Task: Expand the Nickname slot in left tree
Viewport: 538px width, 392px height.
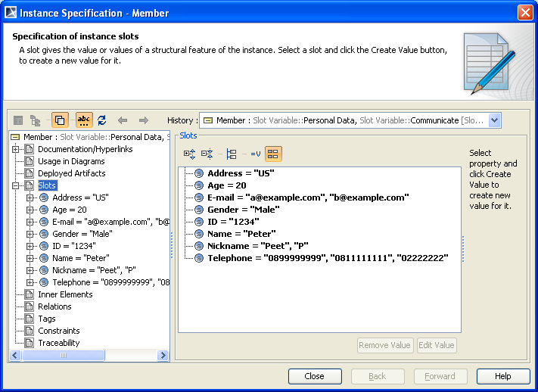Action: [30, 270]
